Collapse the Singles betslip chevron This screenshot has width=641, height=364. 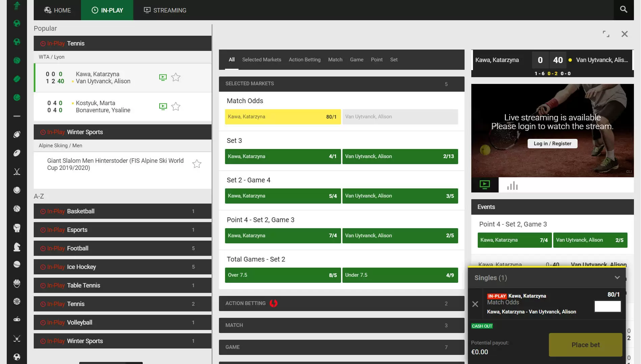click(617, 278)
